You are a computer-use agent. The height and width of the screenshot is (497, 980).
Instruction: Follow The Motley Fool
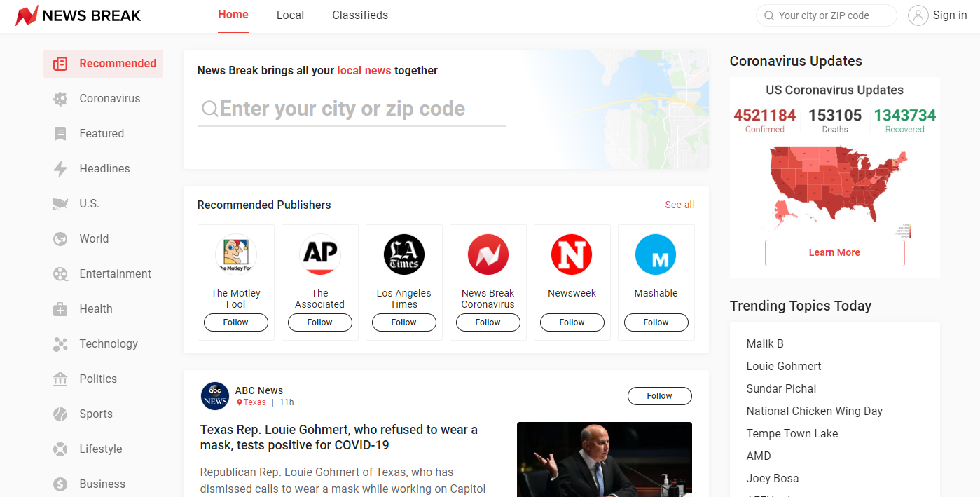tap(236, 322)
